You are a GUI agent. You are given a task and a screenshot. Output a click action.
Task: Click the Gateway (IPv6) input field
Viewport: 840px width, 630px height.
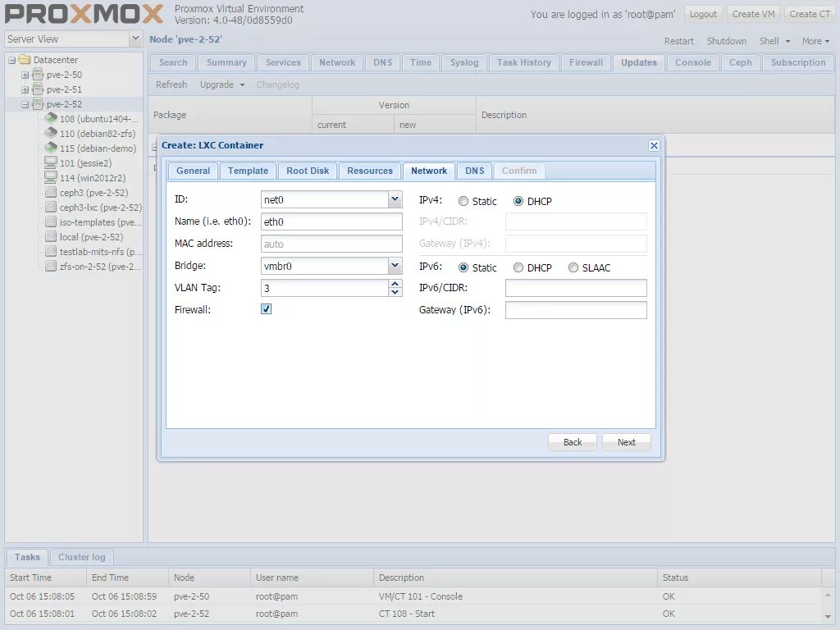point(576,309)
